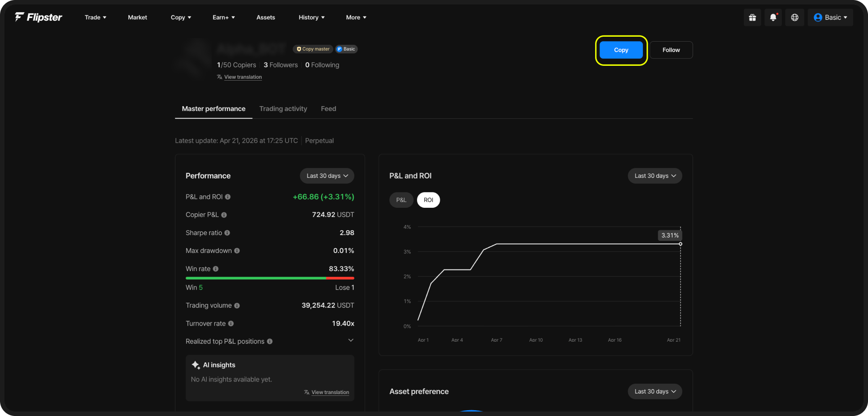Click the 2.98 Sharpe ratio value
This screenshot has height=416, width=868.
click(x=347, y=233)
